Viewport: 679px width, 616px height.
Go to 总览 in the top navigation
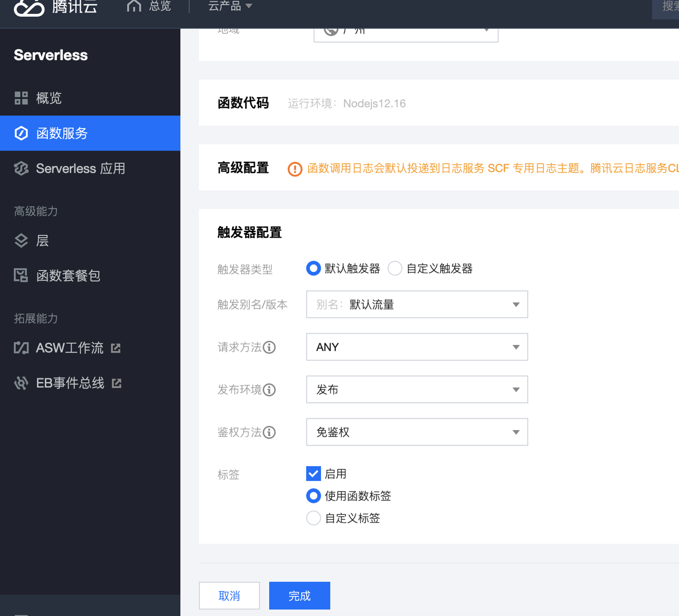[160, 5]
